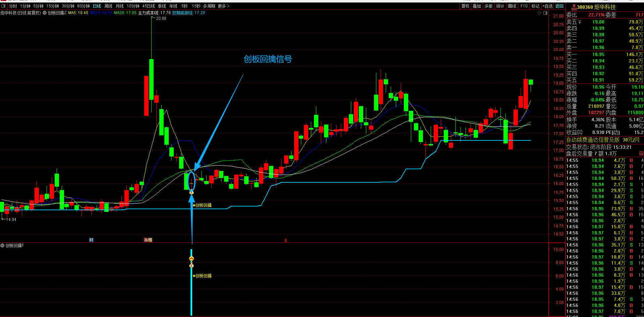The image size is (644, 317).
Task: Click the 涨幅 -0.84% value
Action: coord(597,100)
